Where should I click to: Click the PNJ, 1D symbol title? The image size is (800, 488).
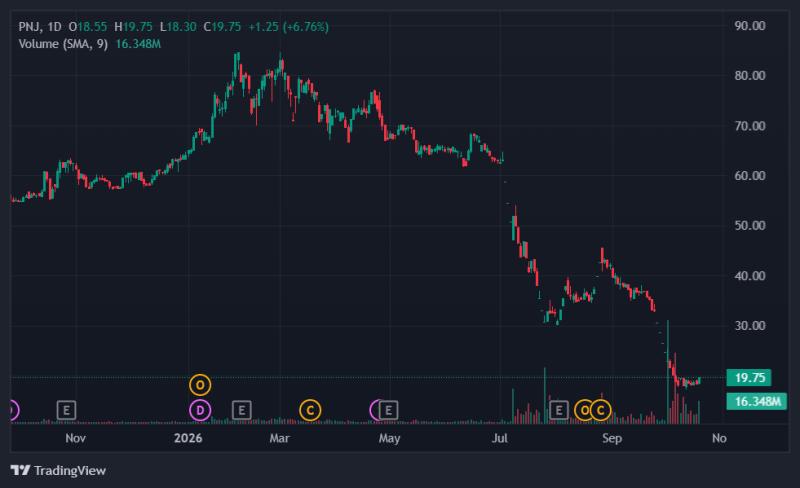click(x=40, y=27)
